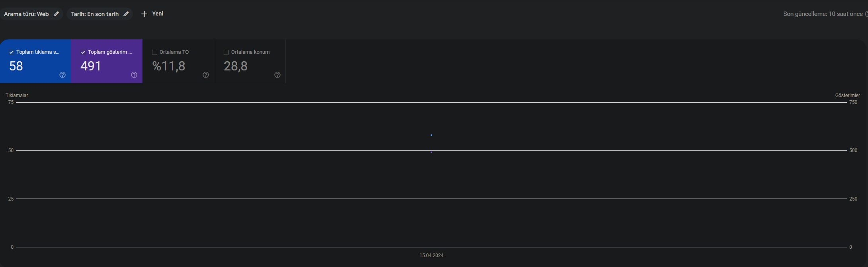This screenshot has height=267, width=868.
Task: Click the %11,8 average CTR value
Action: tap(169, 66)
